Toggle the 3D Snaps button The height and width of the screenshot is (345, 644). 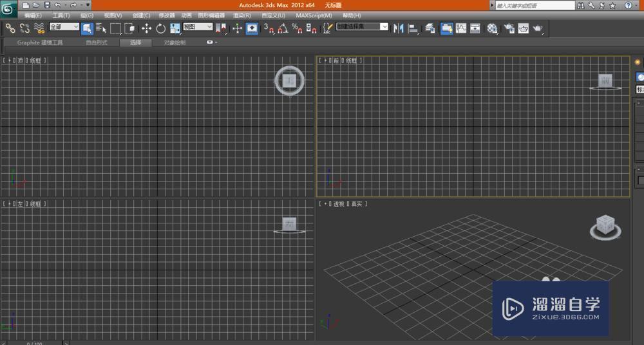270,28
